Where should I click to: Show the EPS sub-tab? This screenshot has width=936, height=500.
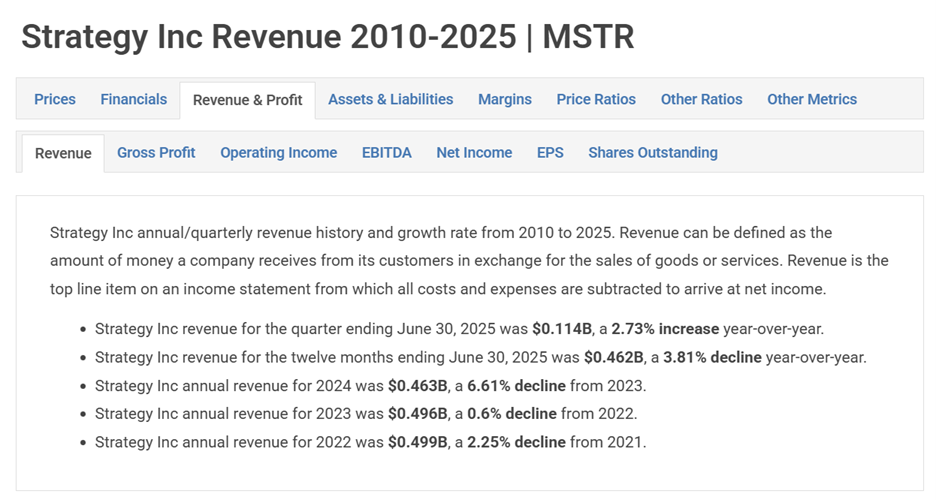(x=550, y=153)
